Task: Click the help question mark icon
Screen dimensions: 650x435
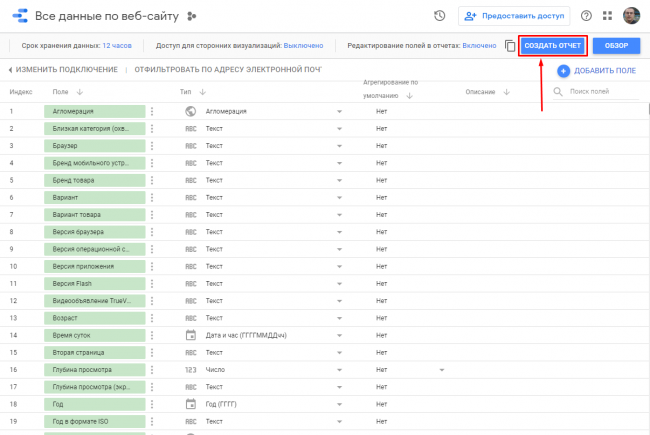Action: click(586, 16)
